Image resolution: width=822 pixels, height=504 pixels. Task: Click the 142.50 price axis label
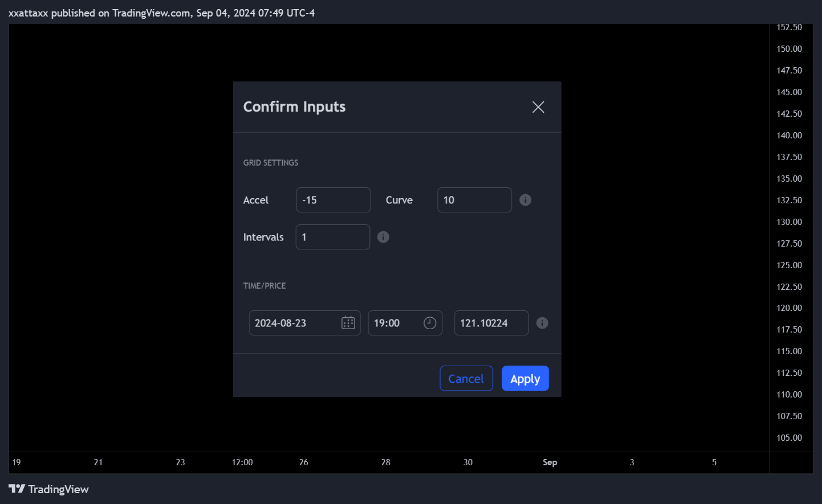pos(789,114)
